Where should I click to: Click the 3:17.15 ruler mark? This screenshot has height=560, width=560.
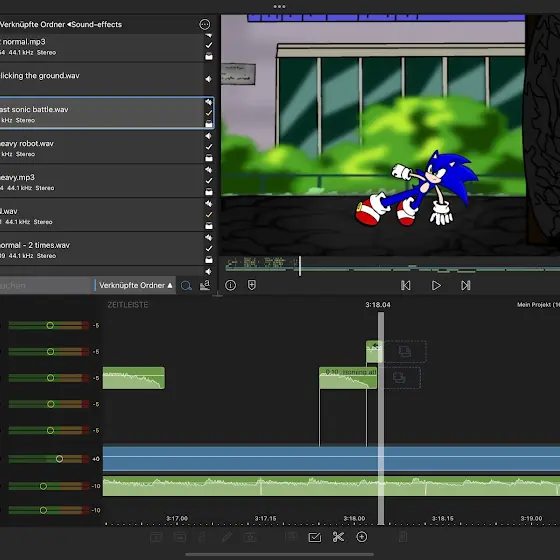[265, 518]
